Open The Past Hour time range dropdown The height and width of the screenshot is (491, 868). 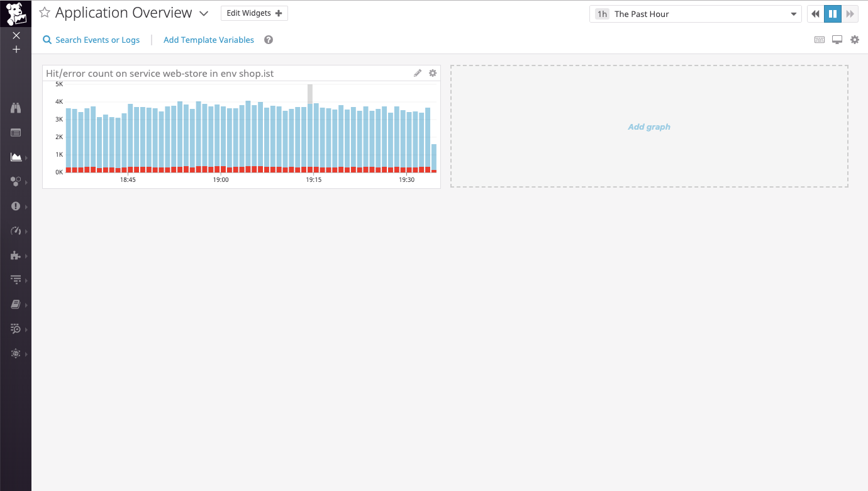tap(695, 14)
